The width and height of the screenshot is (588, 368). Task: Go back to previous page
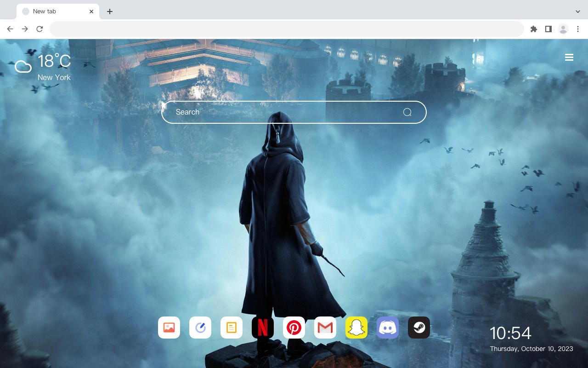(10, 29)
